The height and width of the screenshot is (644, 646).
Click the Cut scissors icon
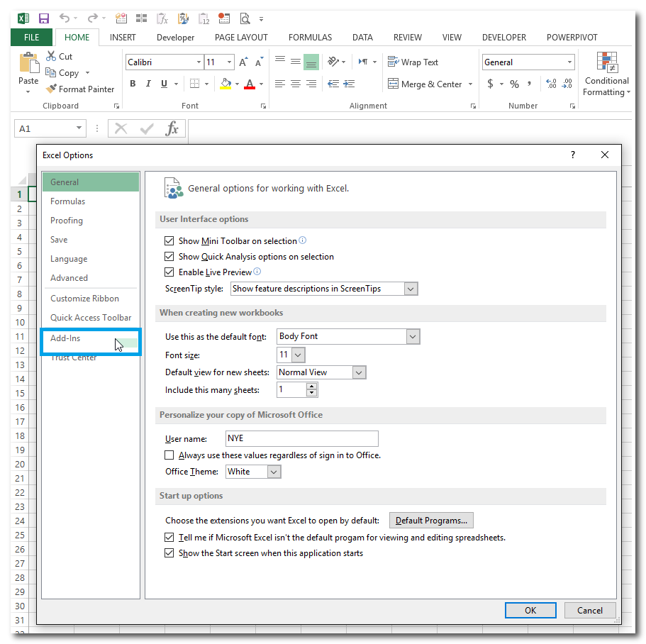click(51, 56)
